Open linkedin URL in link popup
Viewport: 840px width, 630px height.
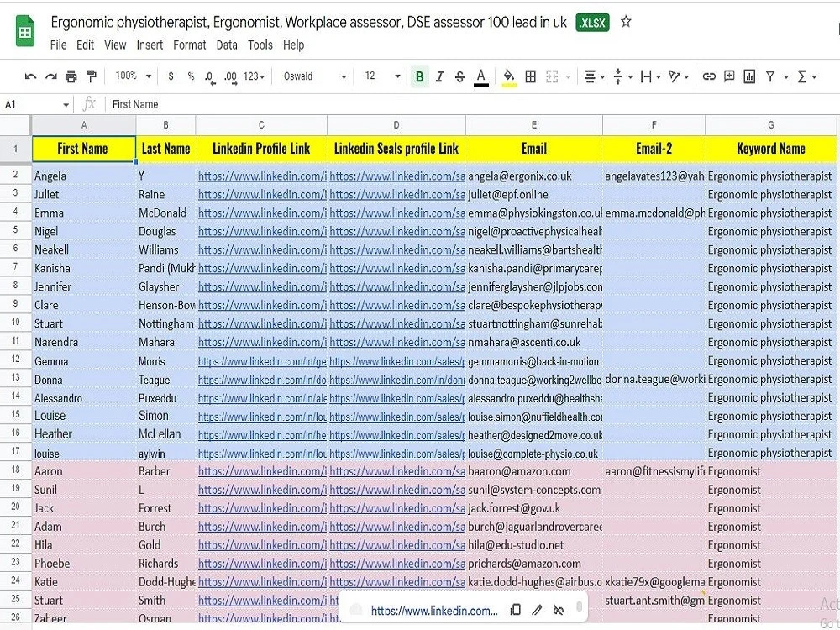click(434, 610)
